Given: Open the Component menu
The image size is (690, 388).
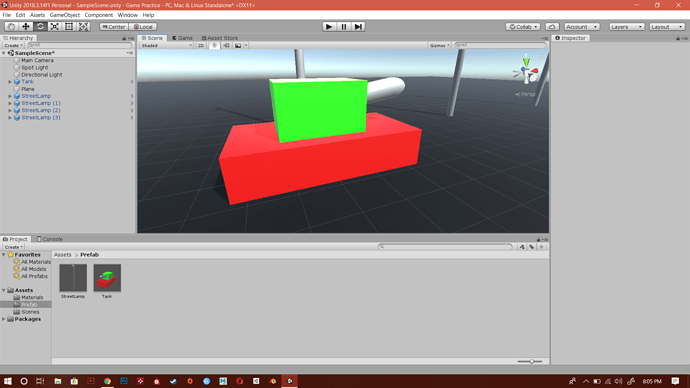Looking at the screenshot, I should [99, 15].
